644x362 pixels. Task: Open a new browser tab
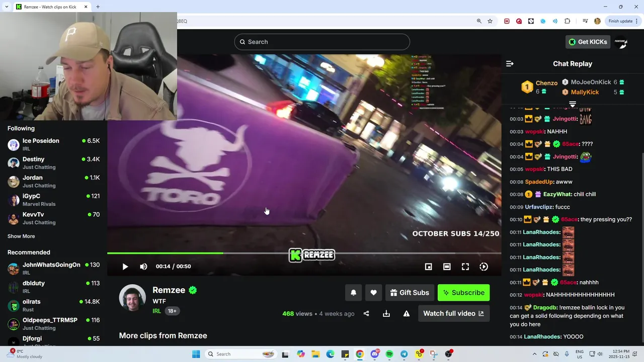(98, 7)
